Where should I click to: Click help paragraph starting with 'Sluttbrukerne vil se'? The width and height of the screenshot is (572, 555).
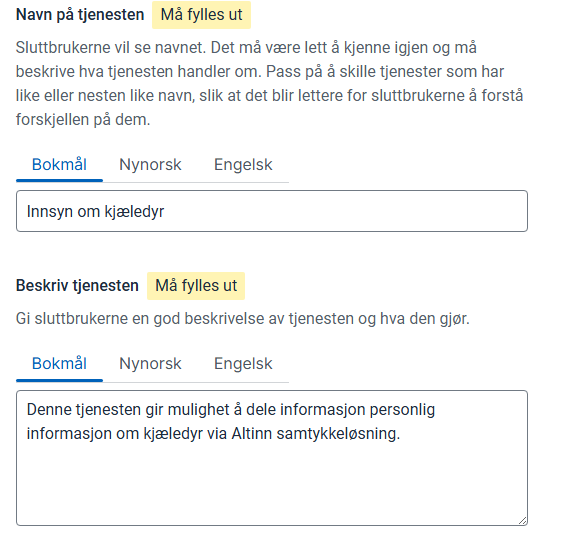pyautogui.click(x=270, y=84)
